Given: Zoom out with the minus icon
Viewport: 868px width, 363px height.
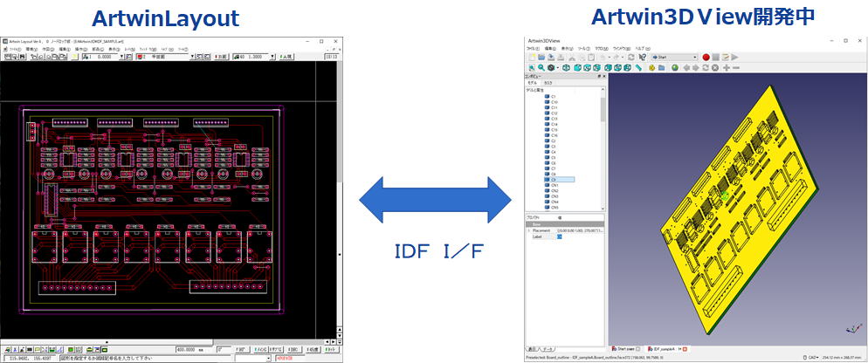Looking at the screenshot, I should (736, 67).
